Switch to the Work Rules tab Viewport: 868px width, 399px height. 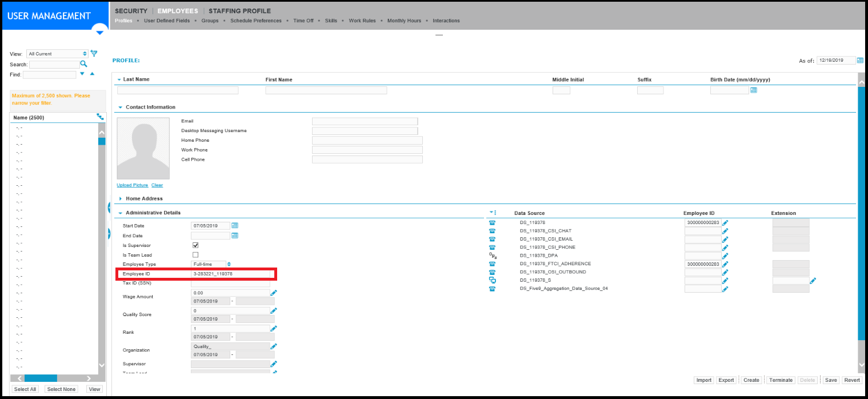click(x=362, y=21)
